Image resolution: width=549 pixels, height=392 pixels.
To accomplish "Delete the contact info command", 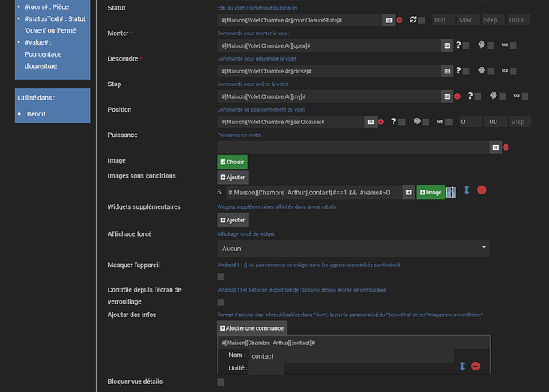I will (476, 366).
